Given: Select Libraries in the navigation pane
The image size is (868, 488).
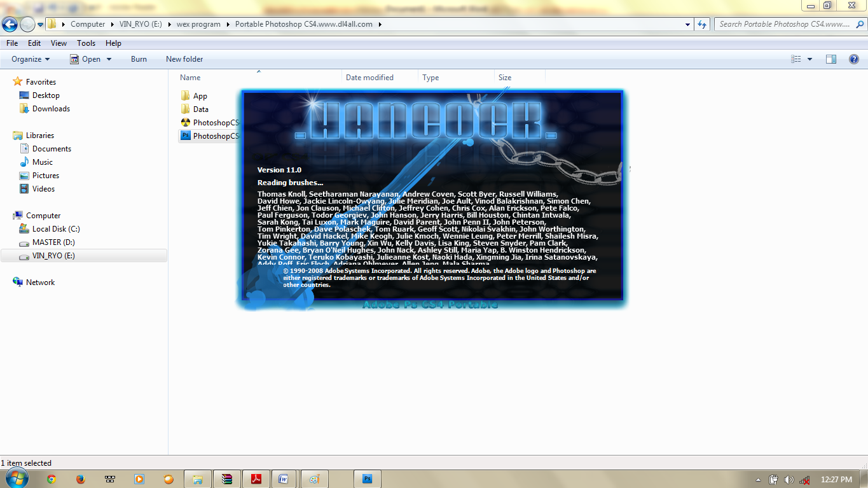Looking at the screenshot, I should 40,136.
